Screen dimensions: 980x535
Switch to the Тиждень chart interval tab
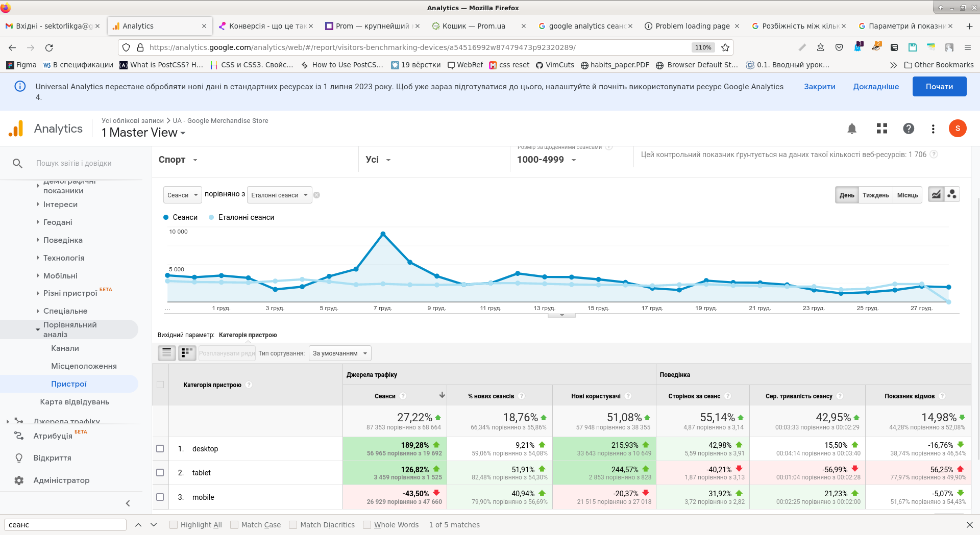pyautogui.click(x=875, y=195)
